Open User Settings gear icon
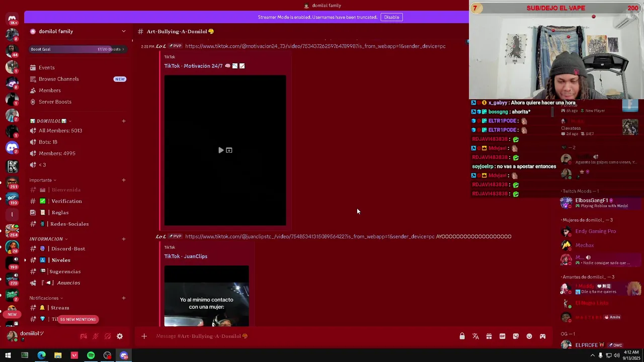The width and height of the screenshot is (644, 362). (x=120, y=336)
